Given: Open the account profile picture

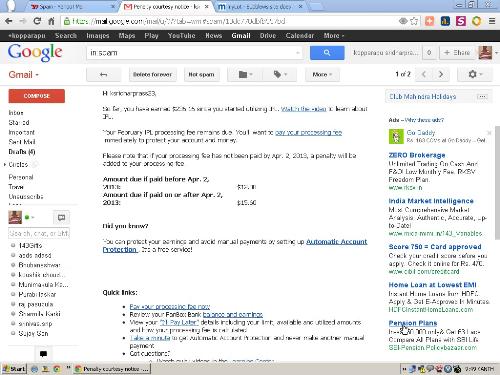Looking at the screenshot, I should 485,53.
